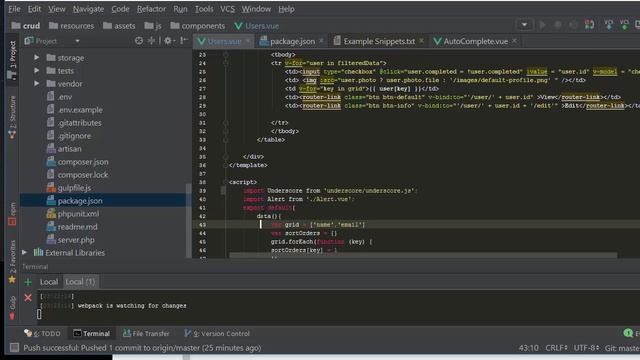
Task: Expand the storage folder
Action: click(x=37, y=58)
